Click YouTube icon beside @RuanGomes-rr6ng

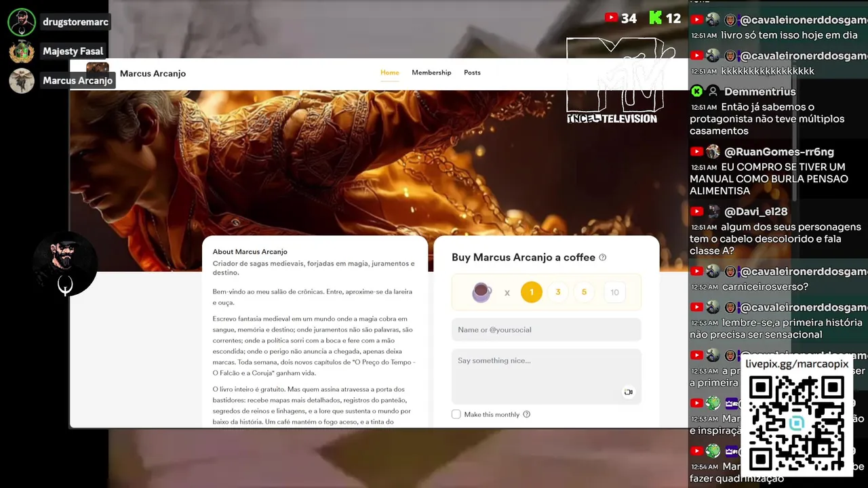[x=696, y=152]
